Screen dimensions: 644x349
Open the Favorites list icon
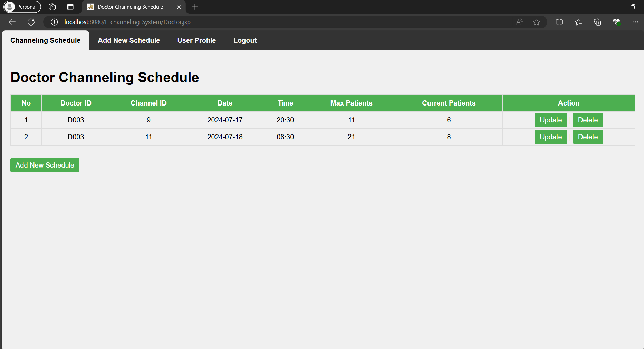click(x=578, y=22)
